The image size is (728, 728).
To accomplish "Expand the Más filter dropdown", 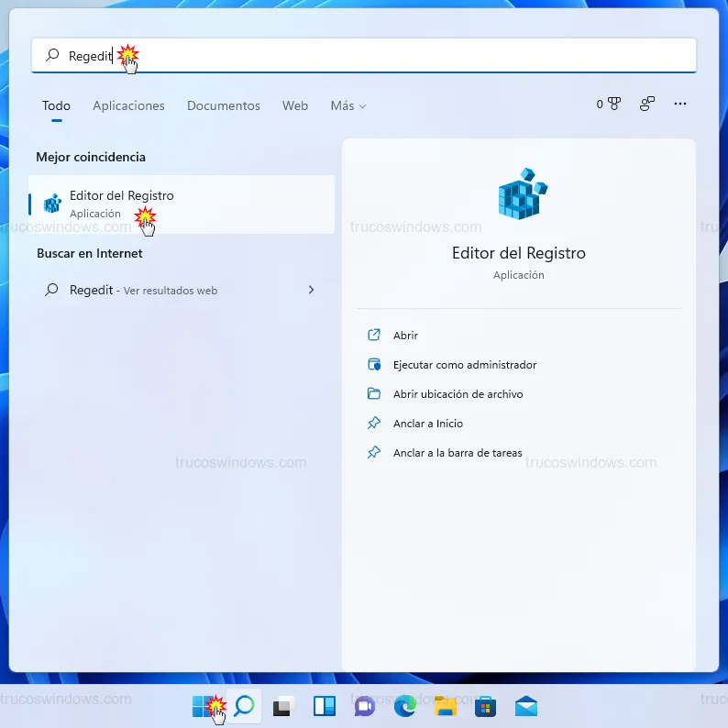I will coord(347,106).
